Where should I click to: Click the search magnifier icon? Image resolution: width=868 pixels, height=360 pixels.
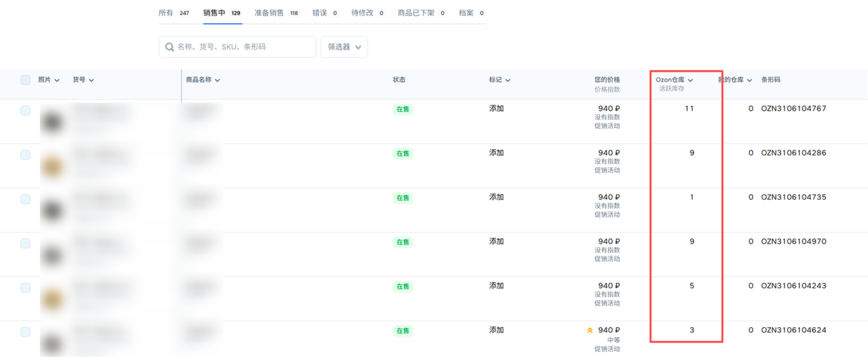[169, 47]
